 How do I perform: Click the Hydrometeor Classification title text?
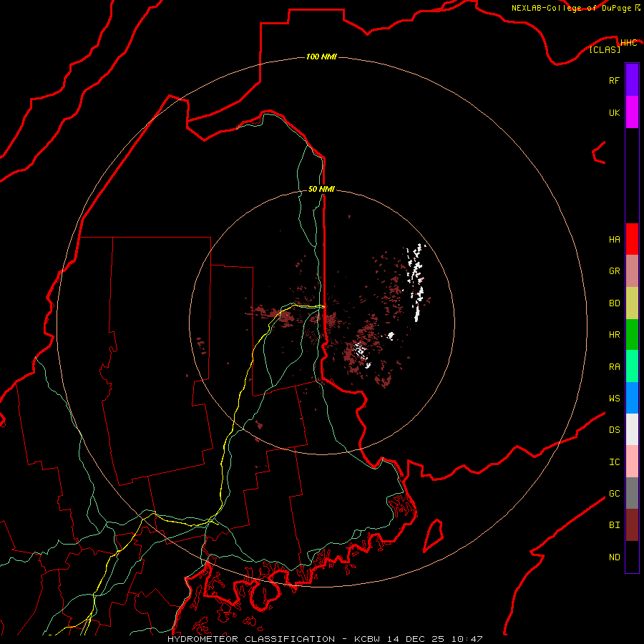click(251, 639)
